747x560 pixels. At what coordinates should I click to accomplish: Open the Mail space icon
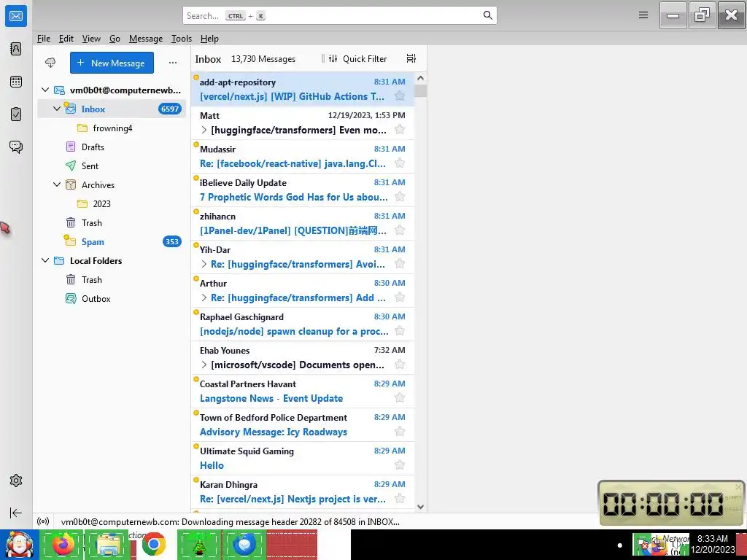coord(16,16)
